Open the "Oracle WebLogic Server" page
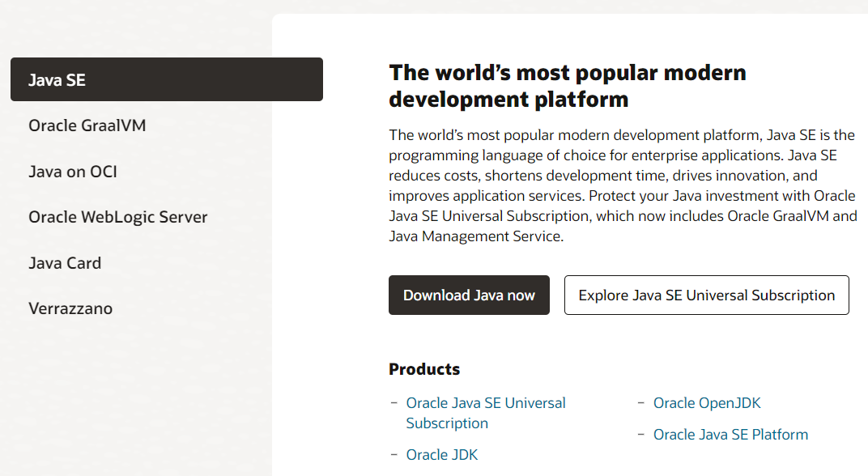Screen dimensions: 868x476 [118, 217]
